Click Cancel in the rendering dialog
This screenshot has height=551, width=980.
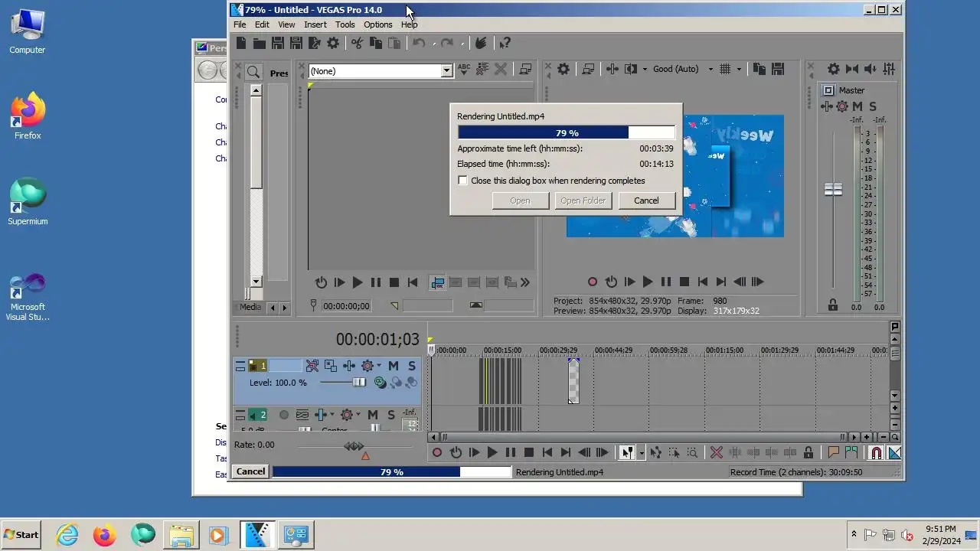[646, 201]
